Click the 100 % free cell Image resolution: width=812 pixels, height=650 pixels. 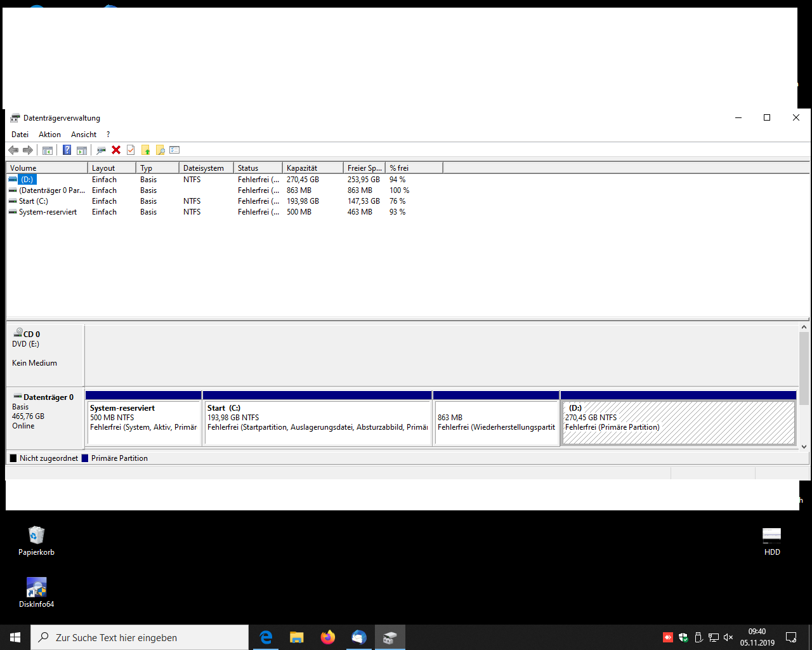pyautogui.click(x=399, y=190)
